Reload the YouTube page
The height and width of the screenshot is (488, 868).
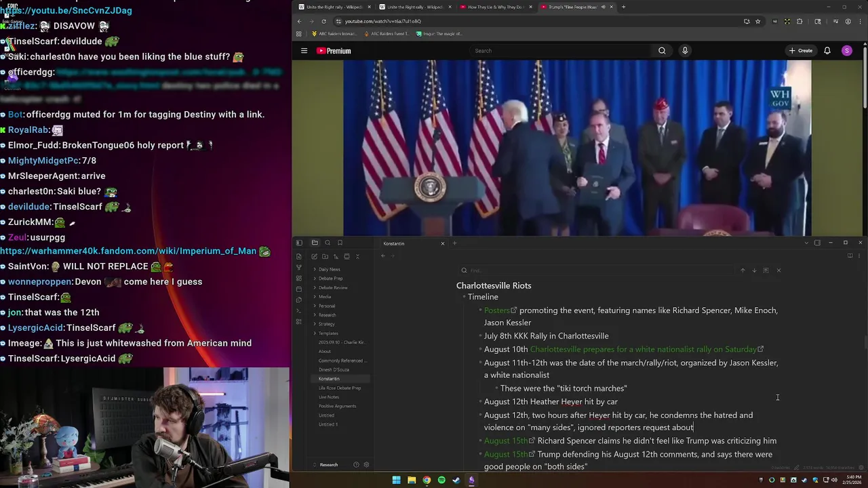[323, 21]
